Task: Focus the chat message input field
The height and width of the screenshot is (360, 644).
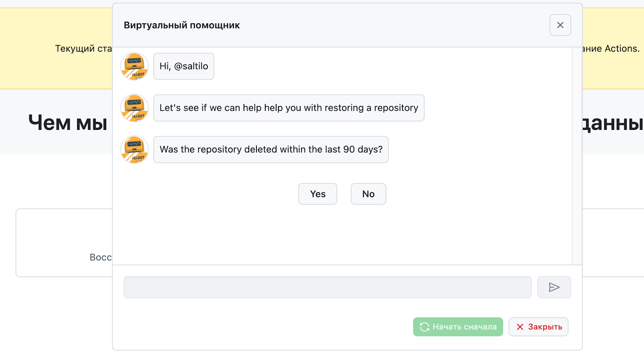Action: (327, 287)
